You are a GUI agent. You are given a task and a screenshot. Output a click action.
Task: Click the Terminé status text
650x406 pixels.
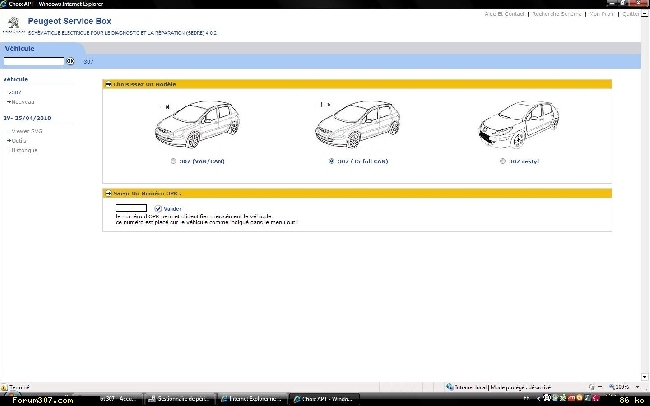[19, 387]
